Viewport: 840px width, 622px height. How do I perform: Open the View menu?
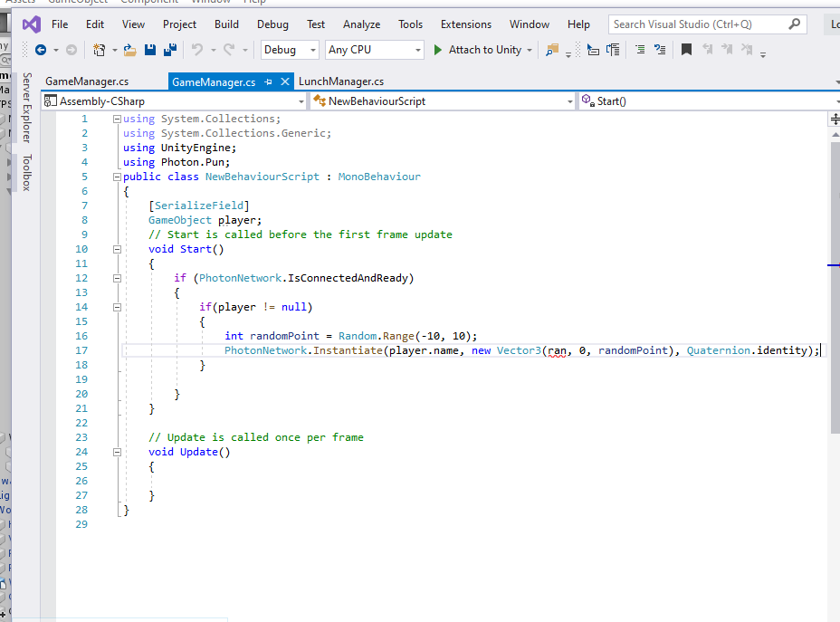tap(133, 24)
